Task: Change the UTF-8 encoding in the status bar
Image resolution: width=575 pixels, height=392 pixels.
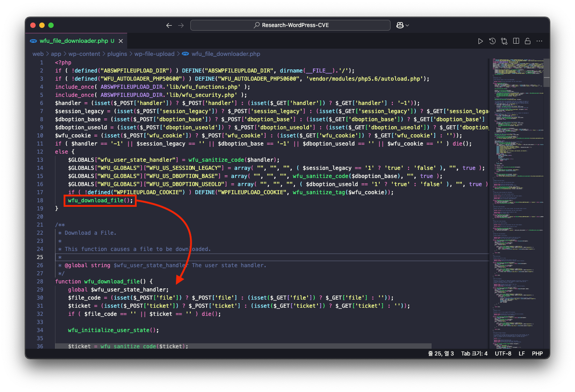Action: pos(503,354)
